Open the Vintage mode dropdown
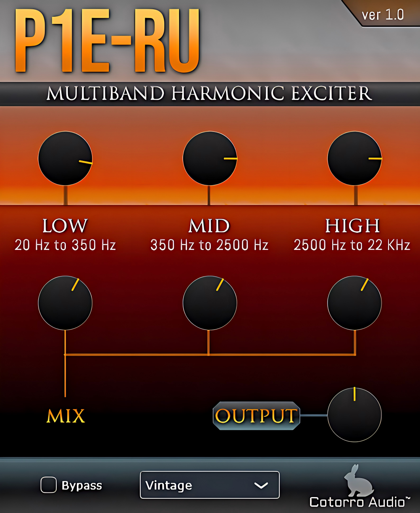The height and width of the screenshot is (513, 420). tap(210, 485)
